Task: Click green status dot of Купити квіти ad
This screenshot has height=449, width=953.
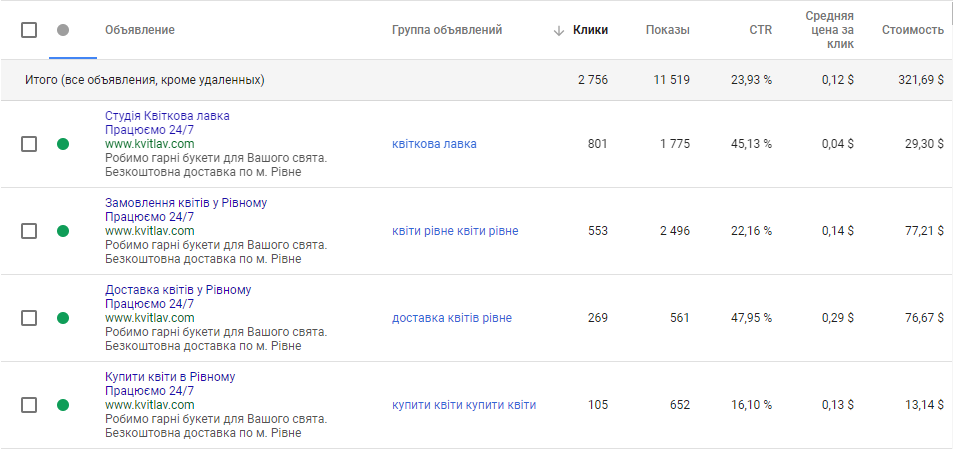Action: point(63,405)
